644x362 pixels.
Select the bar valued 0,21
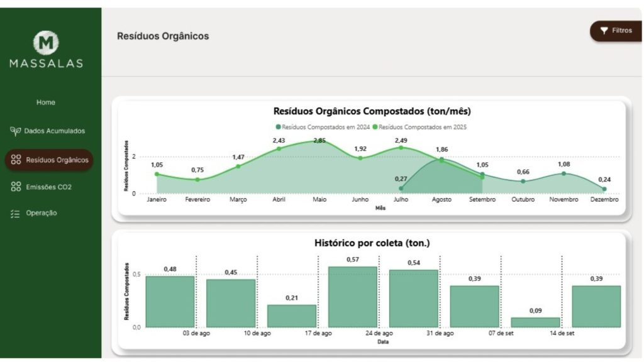tap(292, 316)
